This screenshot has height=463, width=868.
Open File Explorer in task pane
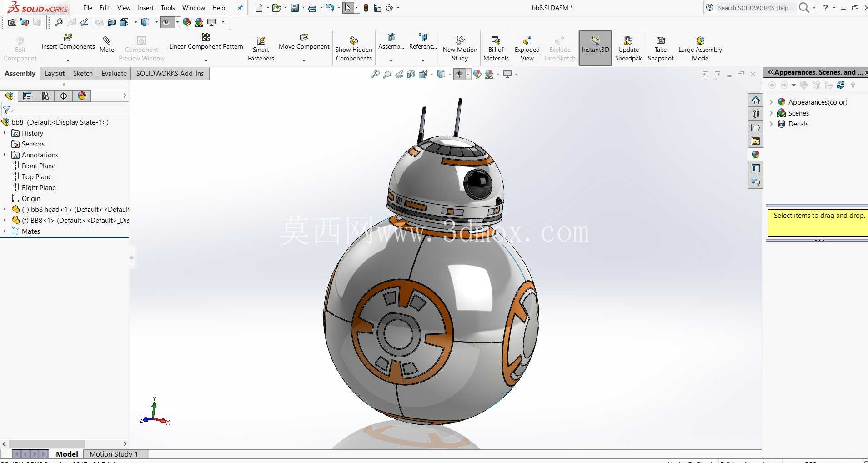(x=756, y=127)
